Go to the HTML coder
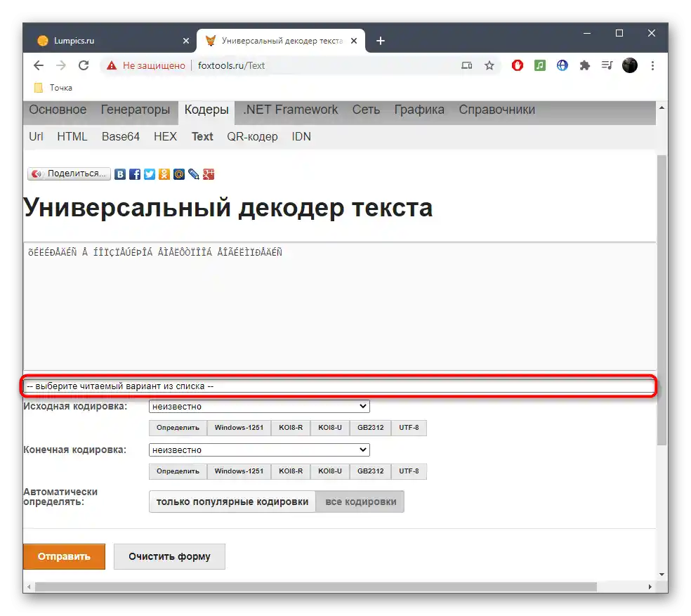This screenshot has height=616, width=691. click(x=72, y=137)
